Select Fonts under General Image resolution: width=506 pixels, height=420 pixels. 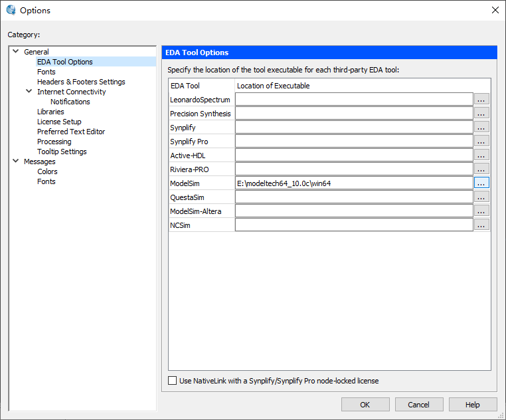[x=46, y=72]
